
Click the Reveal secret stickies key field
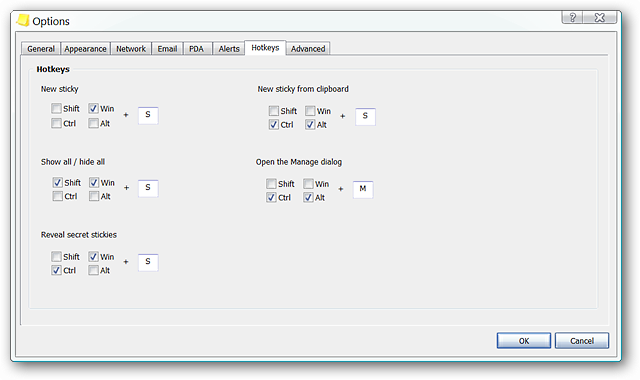148,262
